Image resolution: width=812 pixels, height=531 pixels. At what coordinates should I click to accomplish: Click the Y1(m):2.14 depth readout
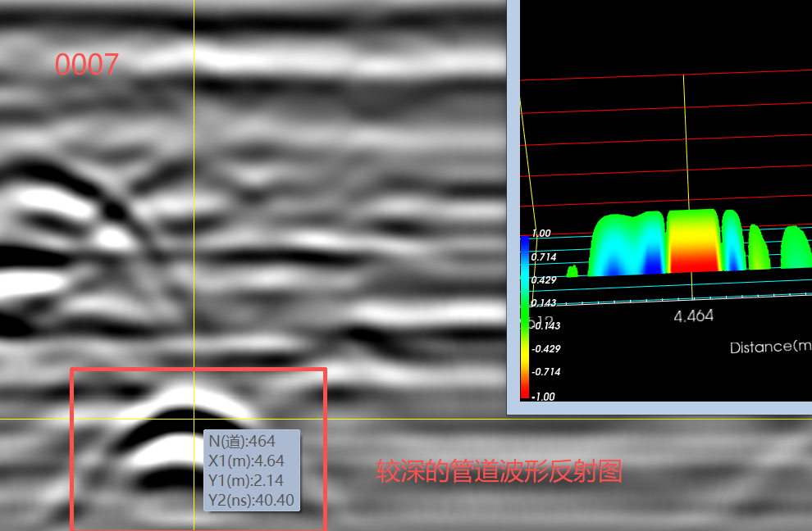(246, 481)
